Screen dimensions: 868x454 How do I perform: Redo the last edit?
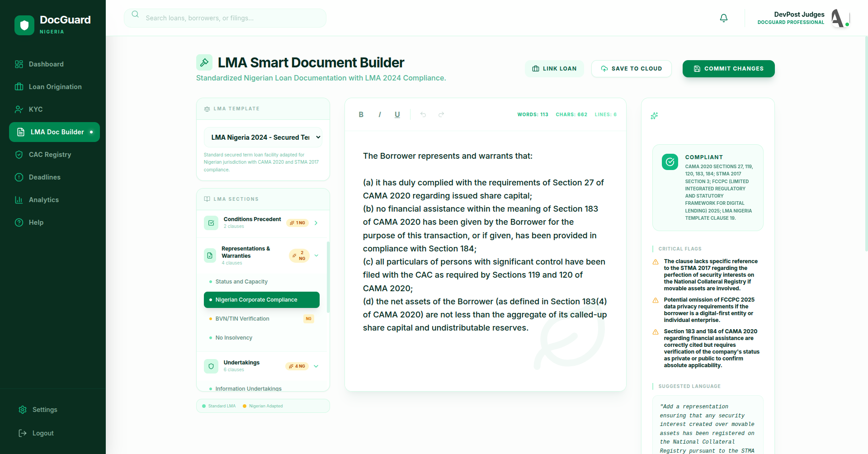[x=441, y=114]
